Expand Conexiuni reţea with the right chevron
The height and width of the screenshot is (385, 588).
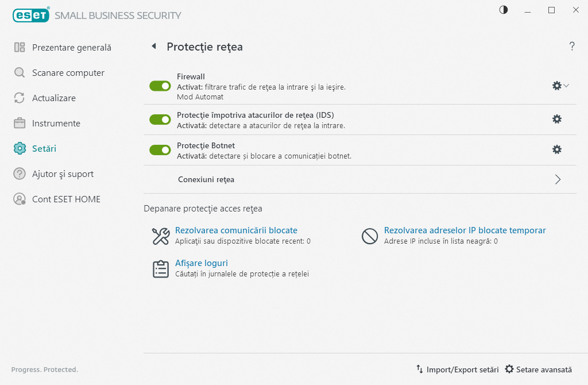pyautogui.click(x=558, y=179)
